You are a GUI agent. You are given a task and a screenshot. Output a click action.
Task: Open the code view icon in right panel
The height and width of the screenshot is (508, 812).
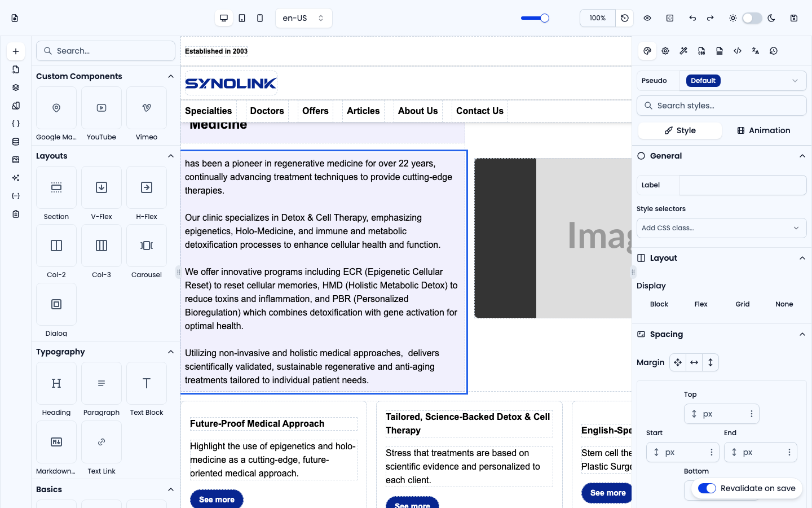pos(738,51)
